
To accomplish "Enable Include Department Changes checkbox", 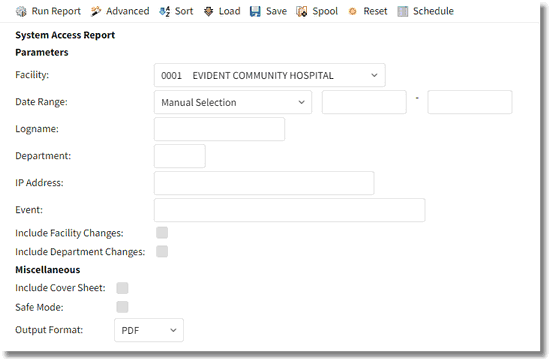I will [162, 252].
